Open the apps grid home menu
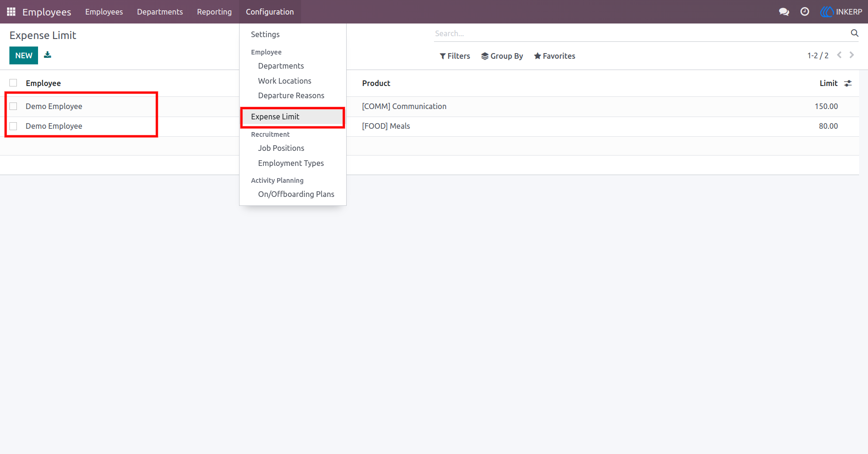Screen dimensions: 868x454 pos(11,12)
